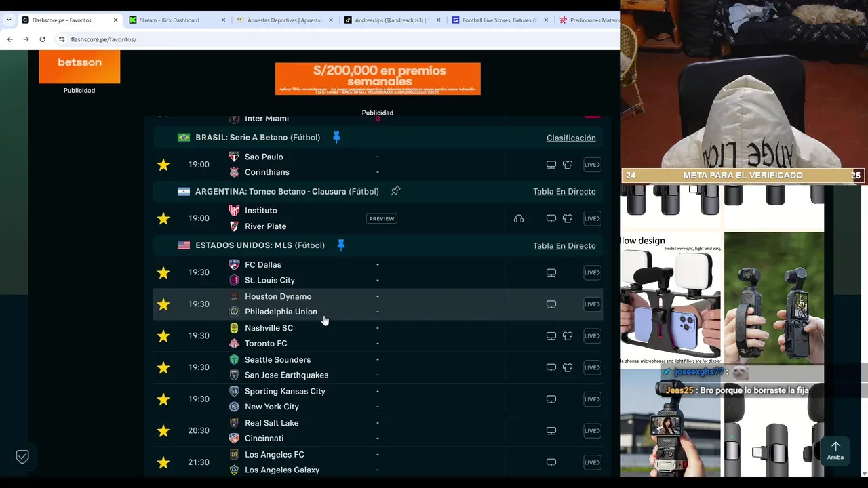Open site info icon in address bar

(62, 39)
